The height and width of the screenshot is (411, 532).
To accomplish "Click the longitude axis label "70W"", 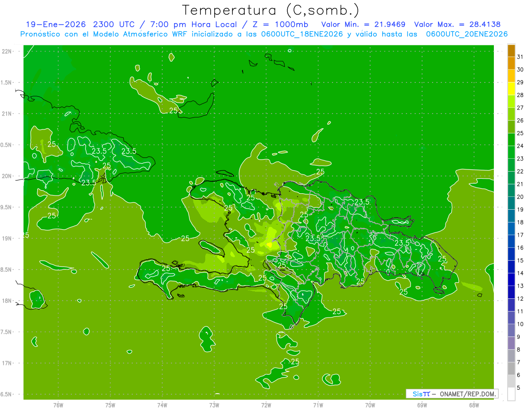I will (370, 405).
